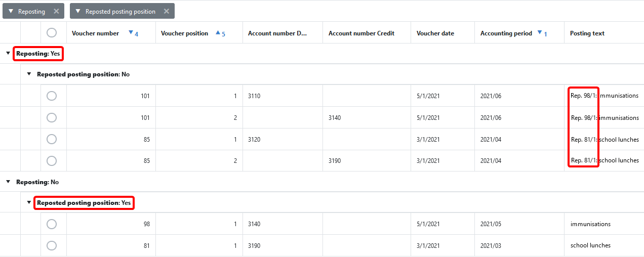Screen dimensions: 644x257
Task: Collapse Reposted posting position: No subgroup
Action: tap(29, 74)
